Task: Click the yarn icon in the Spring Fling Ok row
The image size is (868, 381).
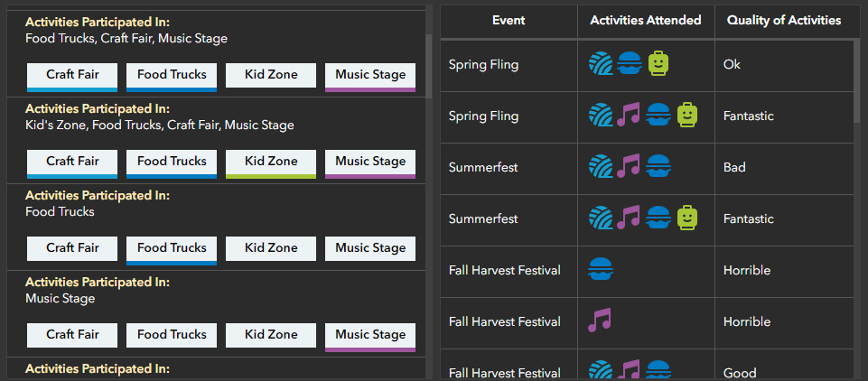Action: [601, 64]
